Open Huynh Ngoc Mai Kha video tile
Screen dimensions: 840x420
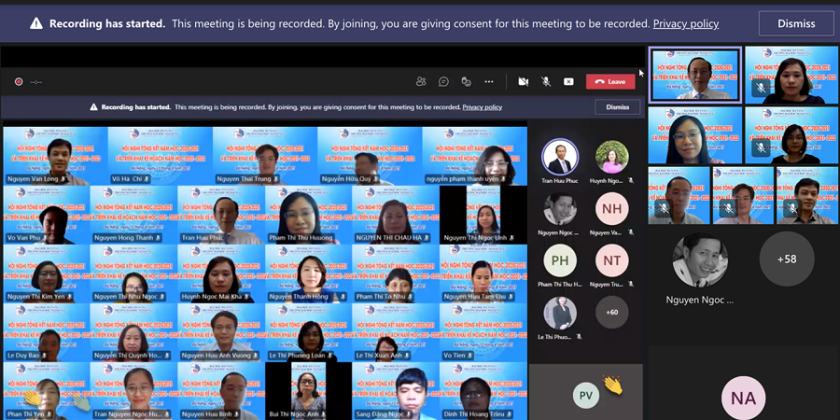pos(221,274)
